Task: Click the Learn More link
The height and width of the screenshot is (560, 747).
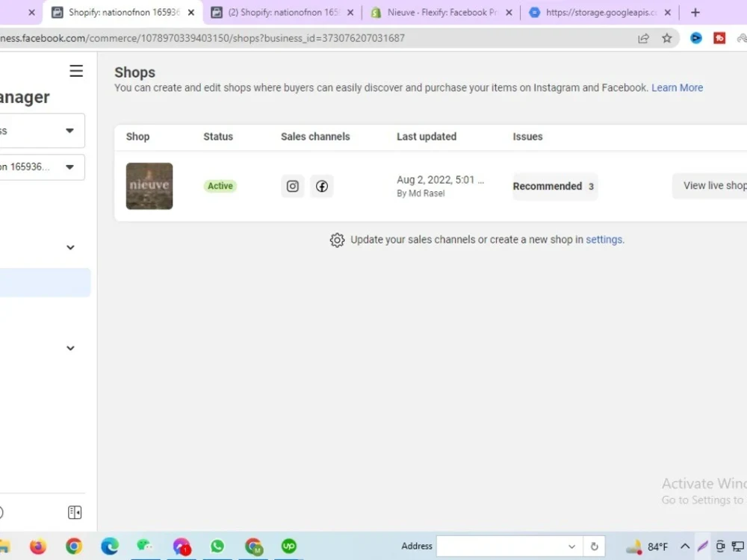Action: pyautogui.click(x=677, y=87)
